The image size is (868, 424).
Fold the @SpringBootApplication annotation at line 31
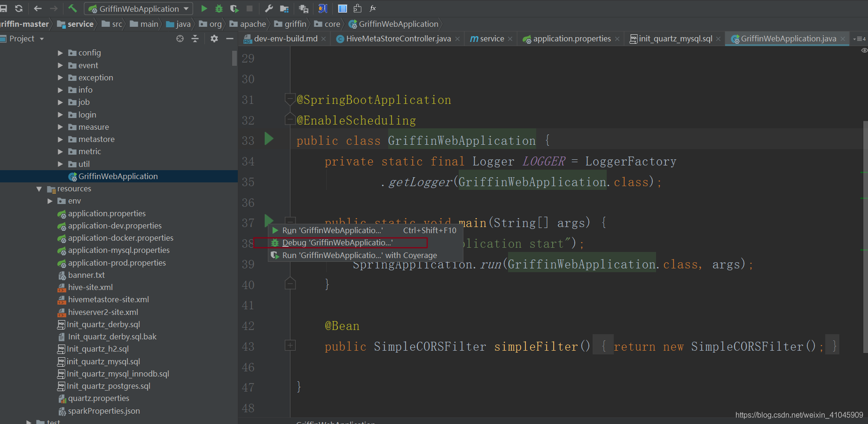pos(290,100)
